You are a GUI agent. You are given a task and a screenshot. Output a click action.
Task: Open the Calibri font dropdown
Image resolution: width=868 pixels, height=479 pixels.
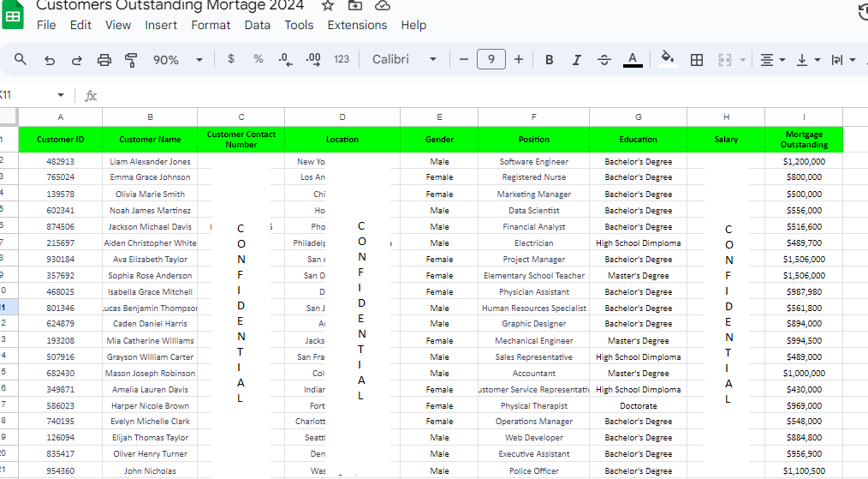tap(405, 59)
